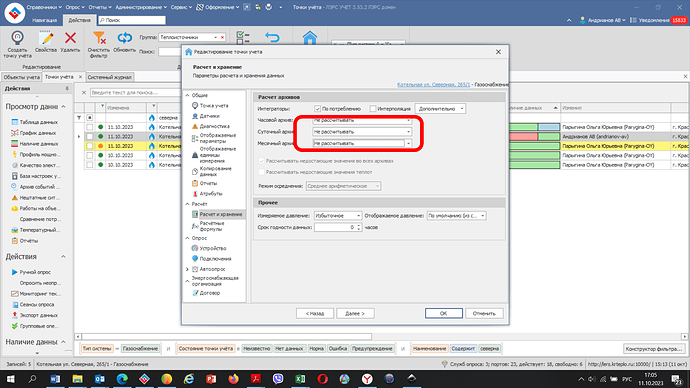
Task: Check the row checkbox for Парыгина yellow row
Action: coord(90,146)
